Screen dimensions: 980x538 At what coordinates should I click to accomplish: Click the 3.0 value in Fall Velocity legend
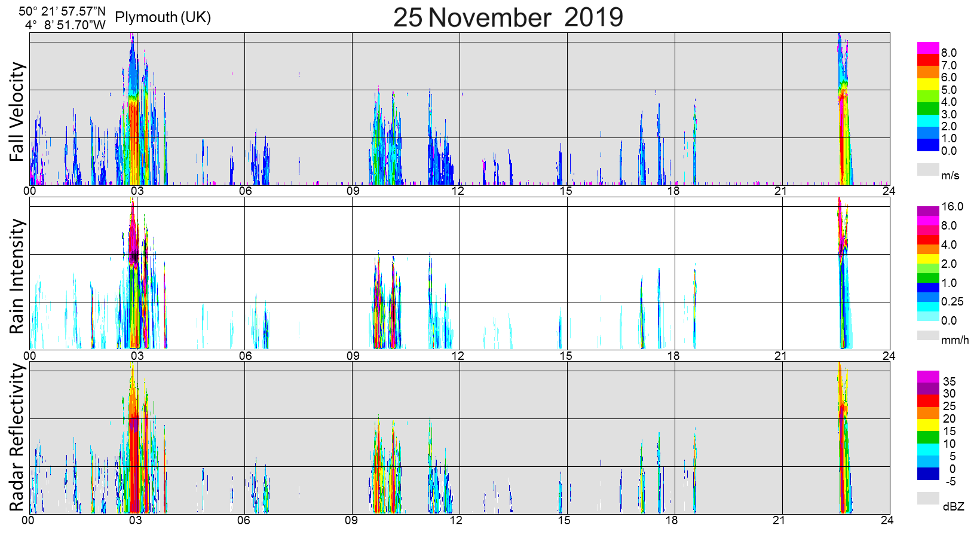click(949, 115)
